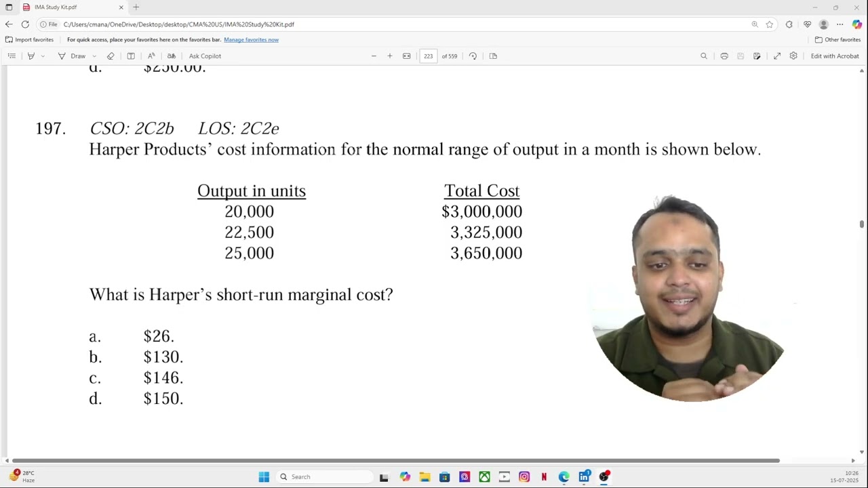Launch Microsoft Store from taskbar
Image resolution: width=868 pixels, height=488 pixels.
point(445,477)
